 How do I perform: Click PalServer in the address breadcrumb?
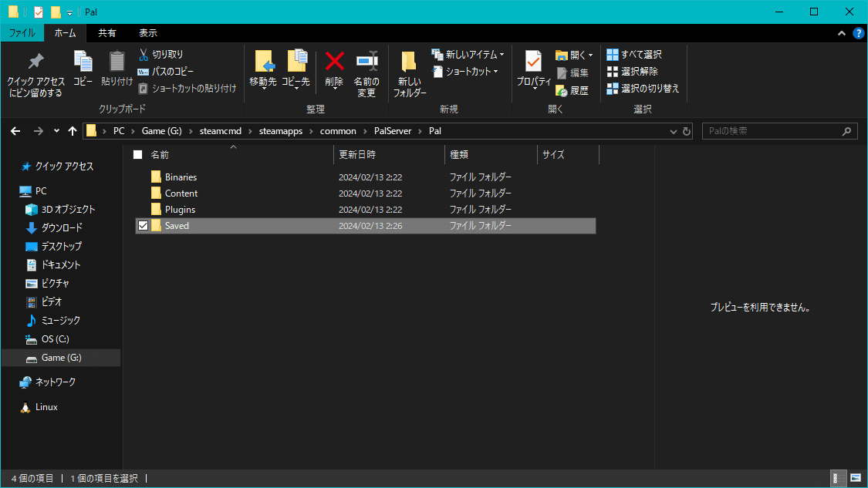tap(393, 131)
